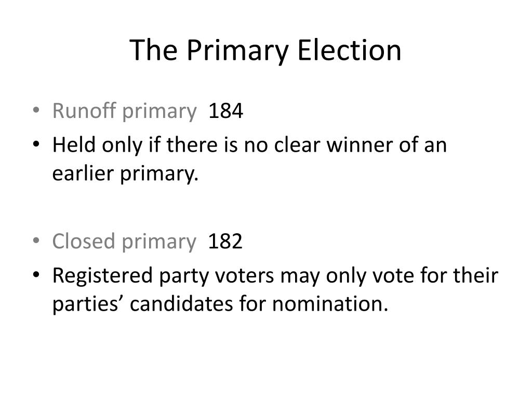This screenshot has width=532, height=399.
Task: Click the Held only if there is line
Action: tap(249, 145)
